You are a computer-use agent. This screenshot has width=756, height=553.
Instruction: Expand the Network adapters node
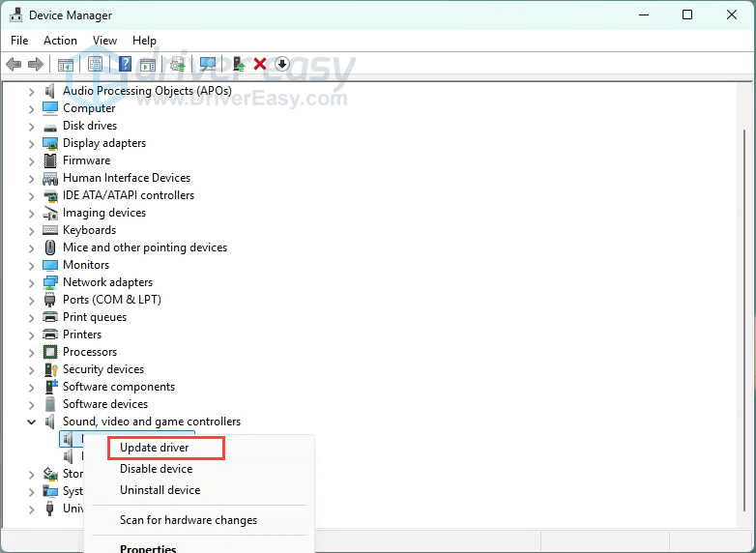(32, 282)
